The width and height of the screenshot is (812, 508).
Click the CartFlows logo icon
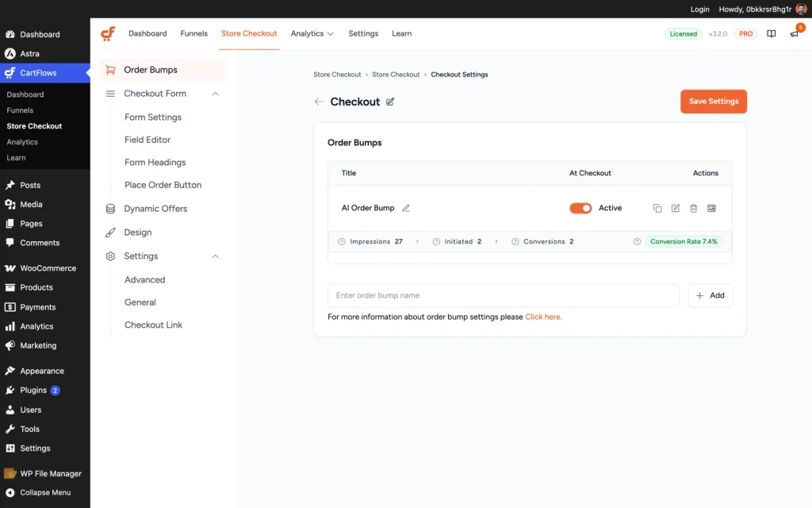(108, 33)
